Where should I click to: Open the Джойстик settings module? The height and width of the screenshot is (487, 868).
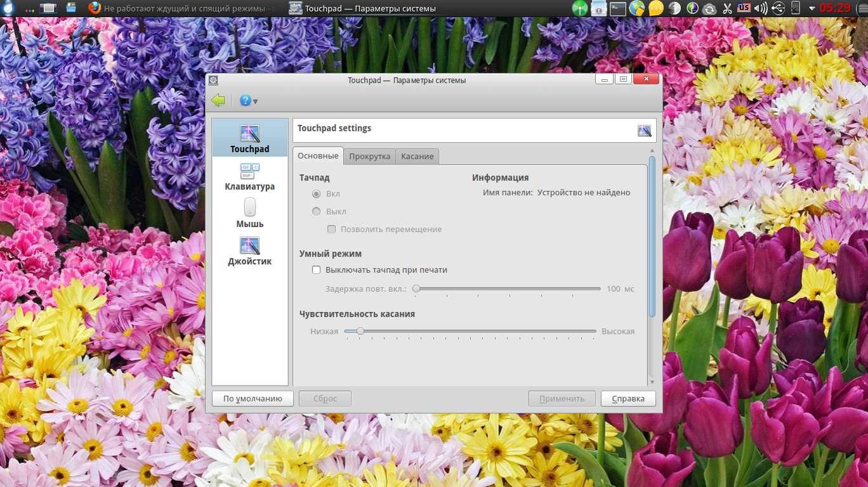[249, 251]
